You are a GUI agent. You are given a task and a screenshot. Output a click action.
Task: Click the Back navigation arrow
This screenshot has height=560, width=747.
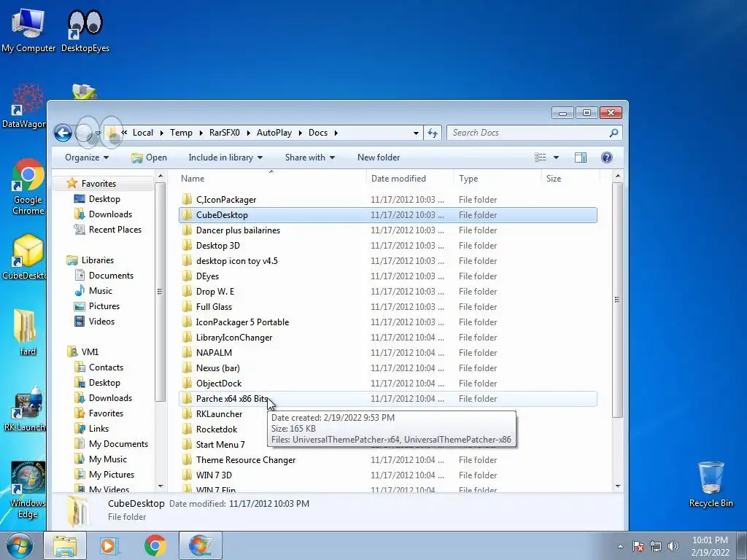[63, 133]
